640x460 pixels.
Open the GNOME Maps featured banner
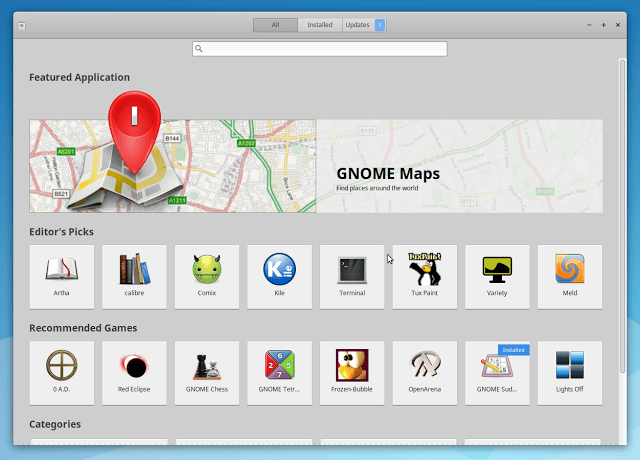pyautogui.click(x=316, y=166)
